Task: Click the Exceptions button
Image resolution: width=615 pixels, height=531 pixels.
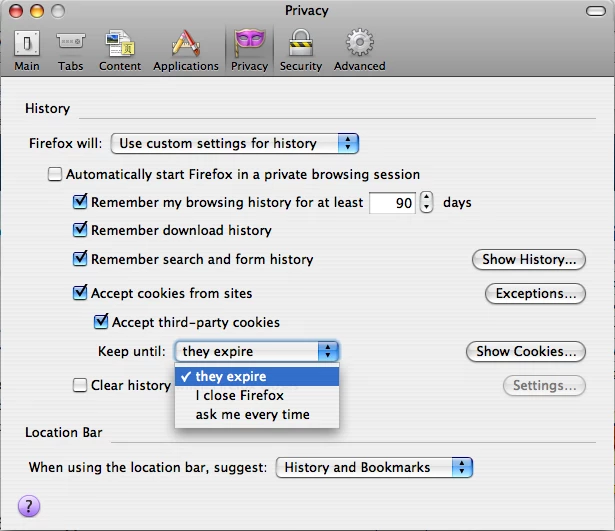Action: pos(535,294)
